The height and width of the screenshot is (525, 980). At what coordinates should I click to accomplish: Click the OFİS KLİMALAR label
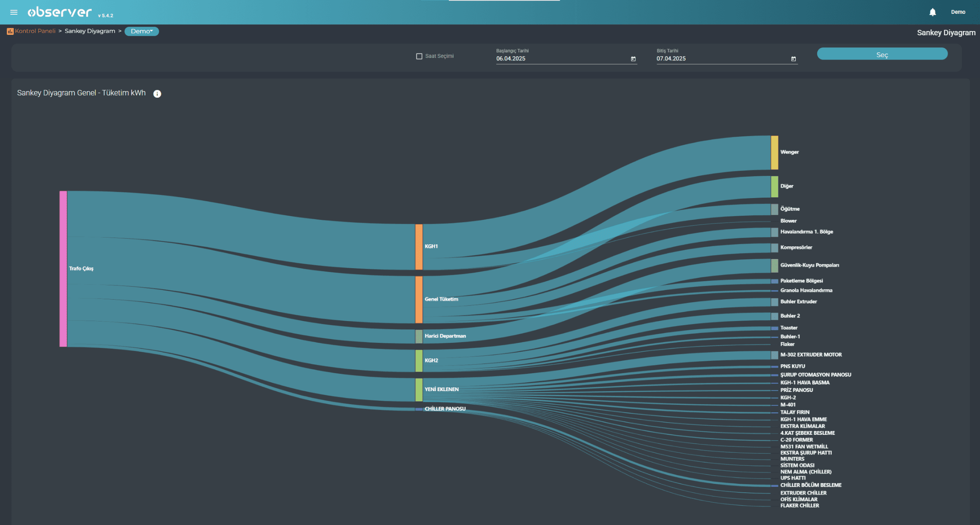pos(799,499)
